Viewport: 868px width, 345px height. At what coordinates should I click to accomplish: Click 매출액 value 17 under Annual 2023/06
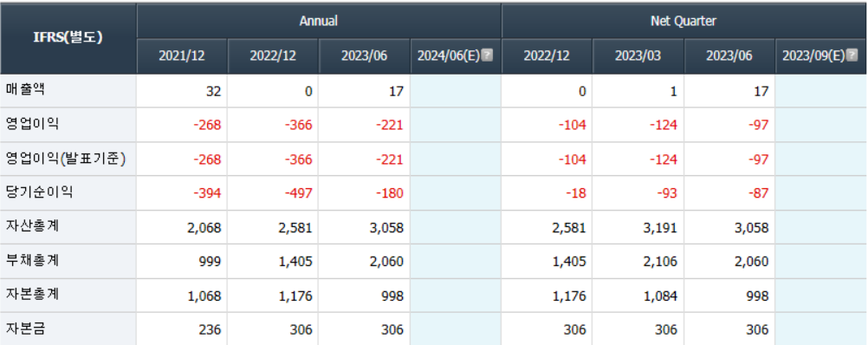point(395,91)
